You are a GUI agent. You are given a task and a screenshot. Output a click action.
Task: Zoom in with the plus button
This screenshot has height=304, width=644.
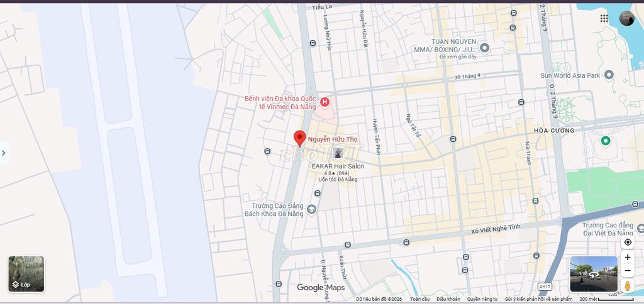628,258
